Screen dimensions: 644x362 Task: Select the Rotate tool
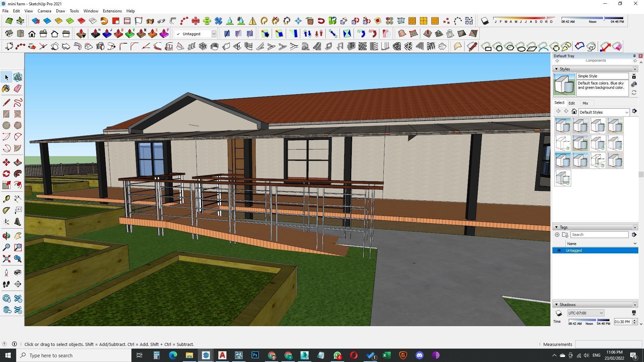pos(6,173)
